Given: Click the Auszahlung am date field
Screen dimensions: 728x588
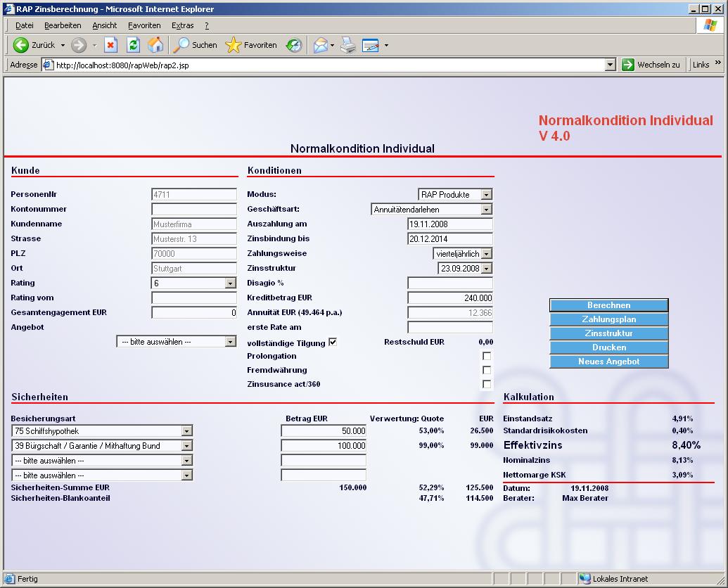Looking at the screenshot, I should pos(450,224).
